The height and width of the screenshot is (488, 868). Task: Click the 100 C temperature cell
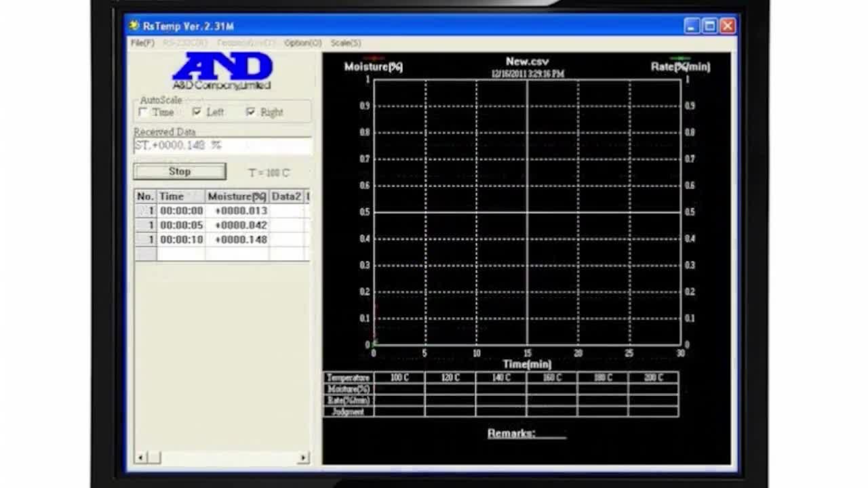(399, 378)
